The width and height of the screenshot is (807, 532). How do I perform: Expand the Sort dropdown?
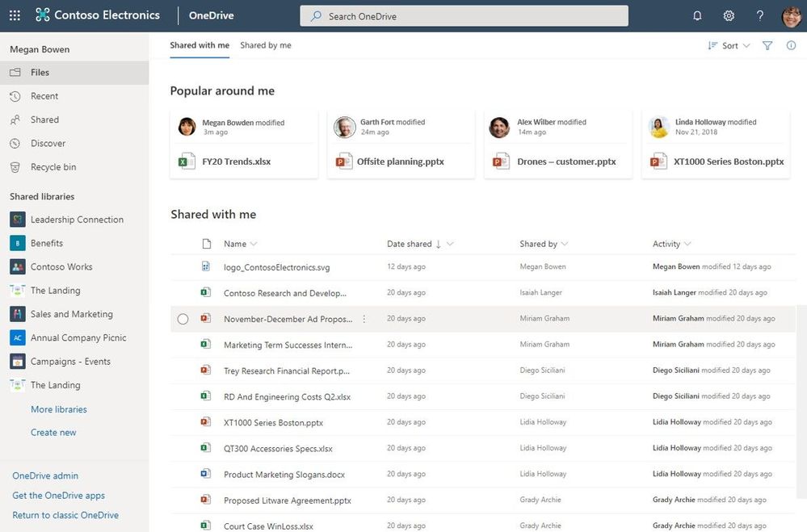[729, 45]
